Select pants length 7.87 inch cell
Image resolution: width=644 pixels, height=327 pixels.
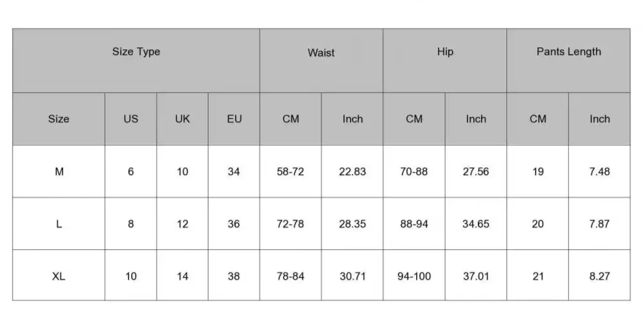point(599,224)
